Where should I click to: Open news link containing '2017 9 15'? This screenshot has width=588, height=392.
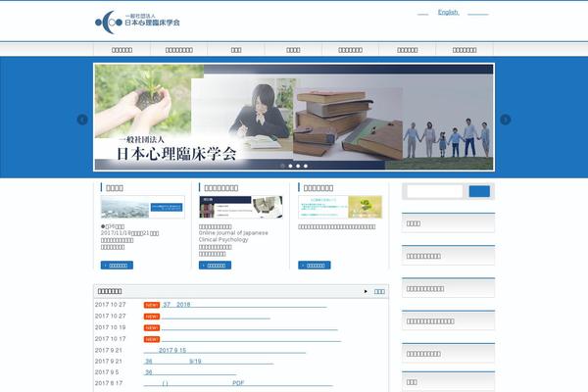(224, 350)
